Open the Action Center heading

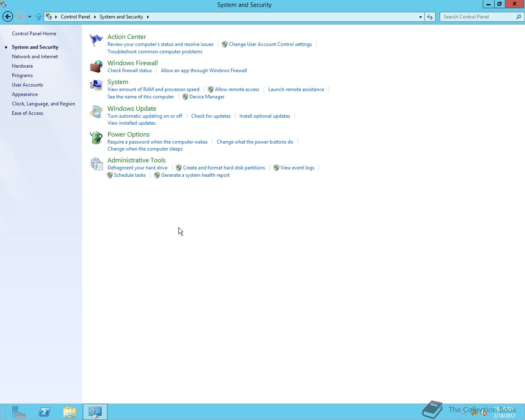(127, 37)
